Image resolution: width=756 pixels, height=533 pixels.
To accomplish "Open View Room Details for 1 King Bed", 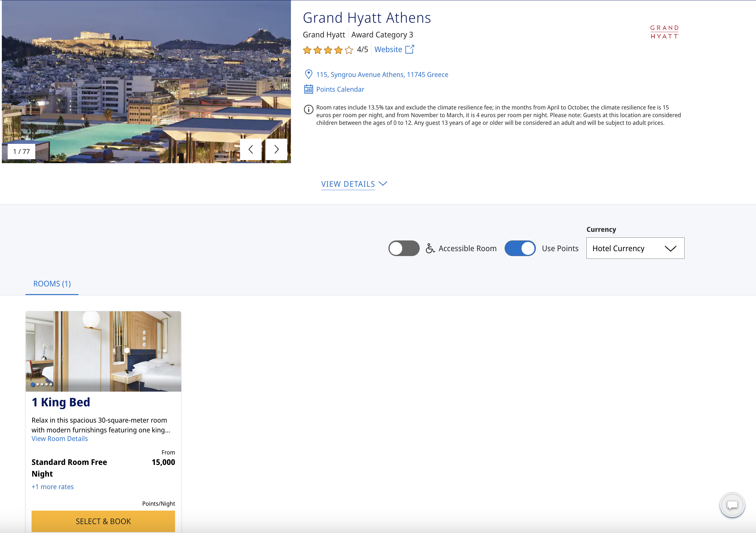I will pyautogui.click(x=59, y=439).
